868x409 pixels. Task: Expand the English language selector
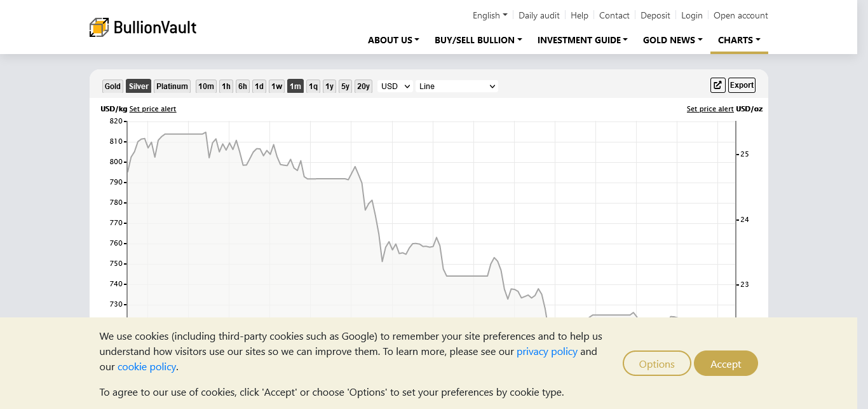pos(489,15)
